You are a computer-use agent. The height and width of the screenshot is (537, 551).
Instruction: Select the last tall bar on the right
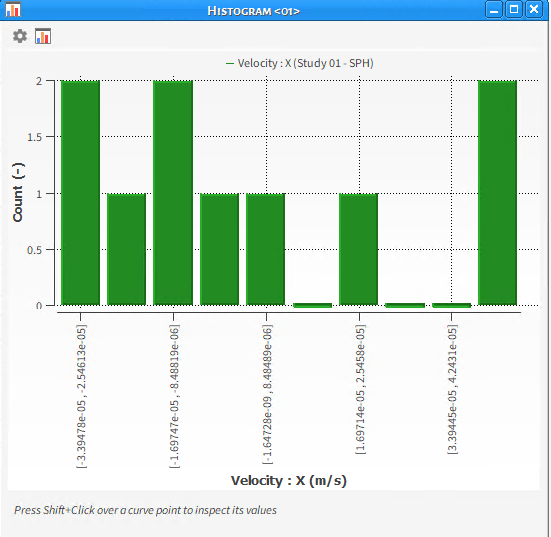coord(498,193)
